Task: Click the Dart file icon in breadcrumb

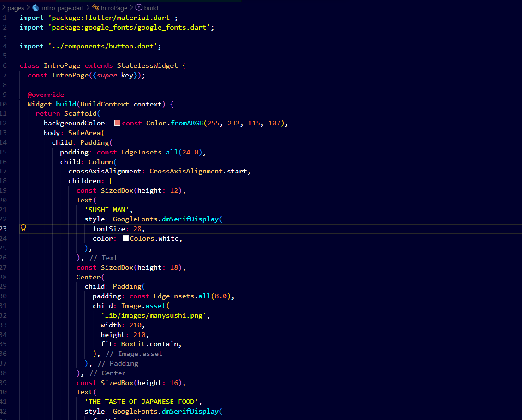Action: [x=36, y=8]
